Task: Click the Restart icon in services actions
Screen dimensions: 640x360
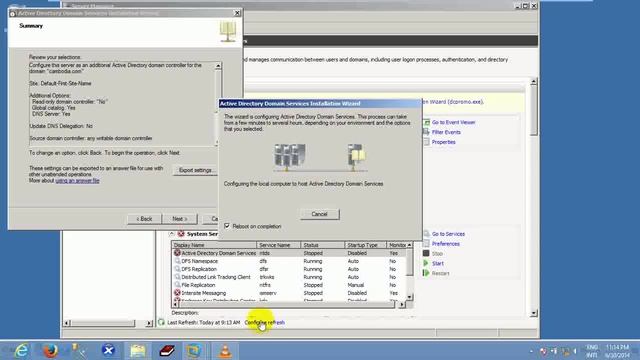Action: (x=426, y=273)
